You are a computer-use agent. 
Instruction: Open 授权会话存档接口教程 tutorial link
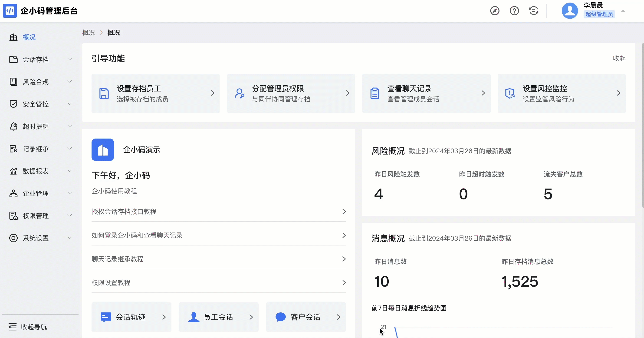click(218, 212)
